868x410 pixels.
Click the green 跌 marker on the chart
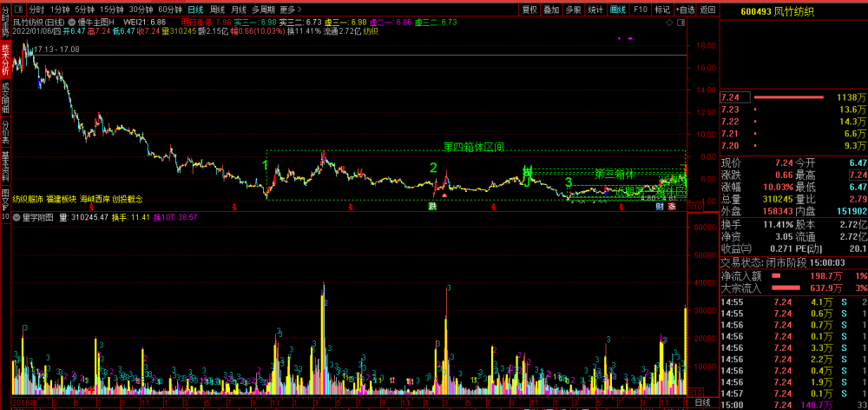(433, 207)
